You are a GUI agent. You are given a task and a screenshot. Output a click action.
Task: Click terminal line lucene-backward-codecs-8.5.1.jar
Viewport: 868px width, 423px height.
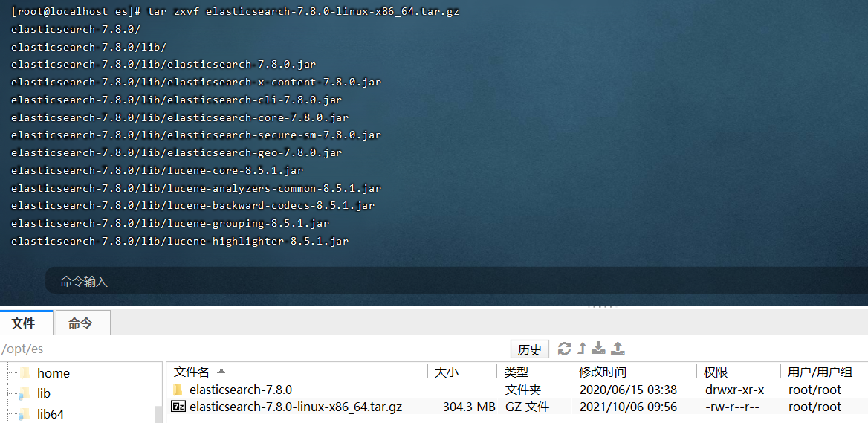click(192, 205)
